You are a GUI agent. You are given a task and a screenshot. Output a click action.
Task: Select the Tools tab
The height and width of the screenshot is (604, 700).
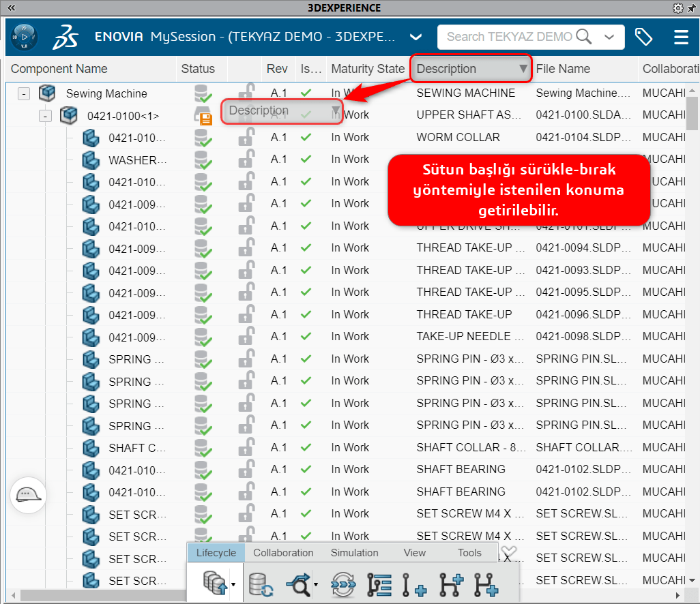click(469, 553)
